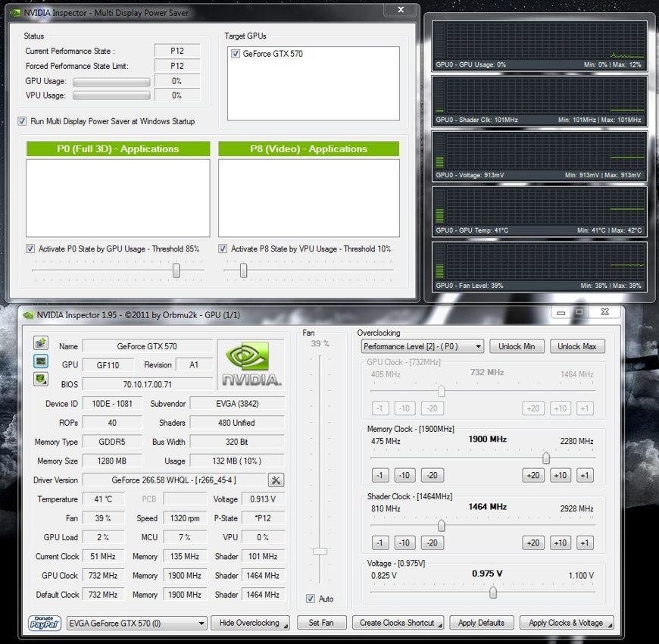Viewport: 659px width, 644px height.
Task: Click the Voltage slider handle
Action: coord(493,592)
